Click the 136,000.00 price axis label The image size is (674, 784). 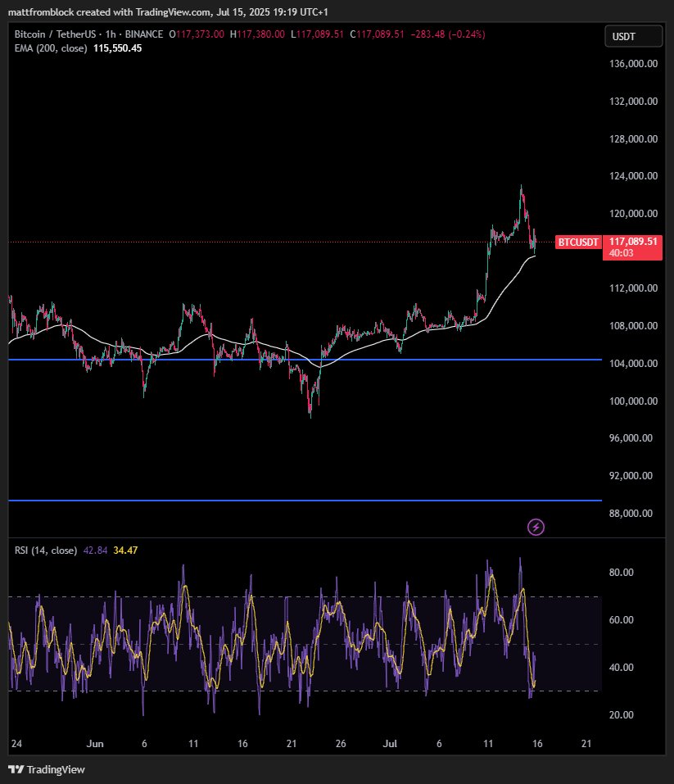pos(633,64)
